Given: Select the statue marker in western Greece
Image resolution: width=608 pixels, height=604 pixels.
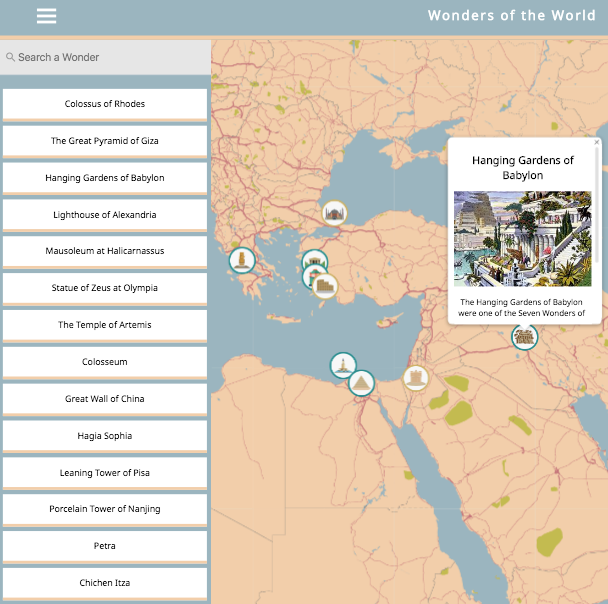Looking at the screenshot, I should click(x=242, y=261).
